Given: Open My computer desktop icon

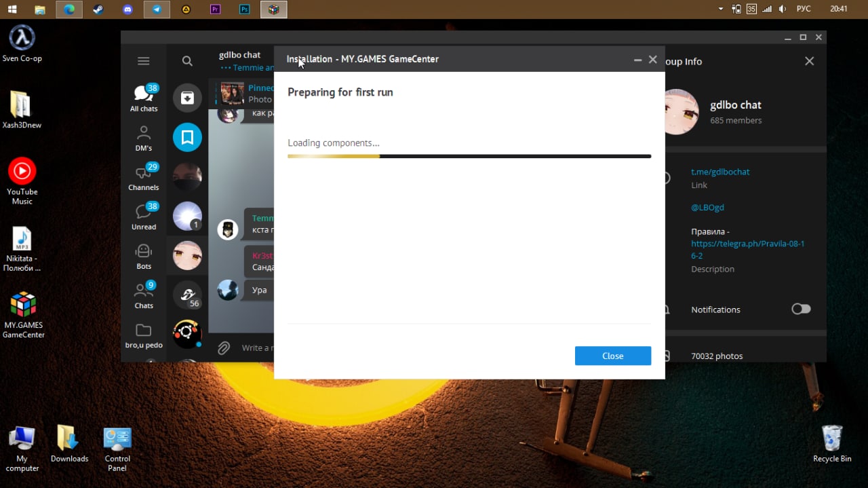Looking at the screenshot, I should coord(22,449).
